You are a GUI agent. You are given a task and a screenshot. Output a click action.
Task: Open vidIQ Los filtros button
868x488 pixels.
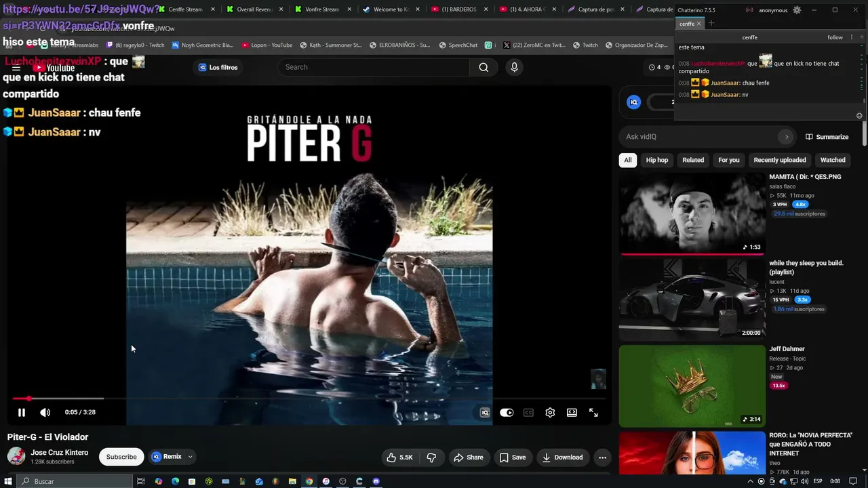218,67
